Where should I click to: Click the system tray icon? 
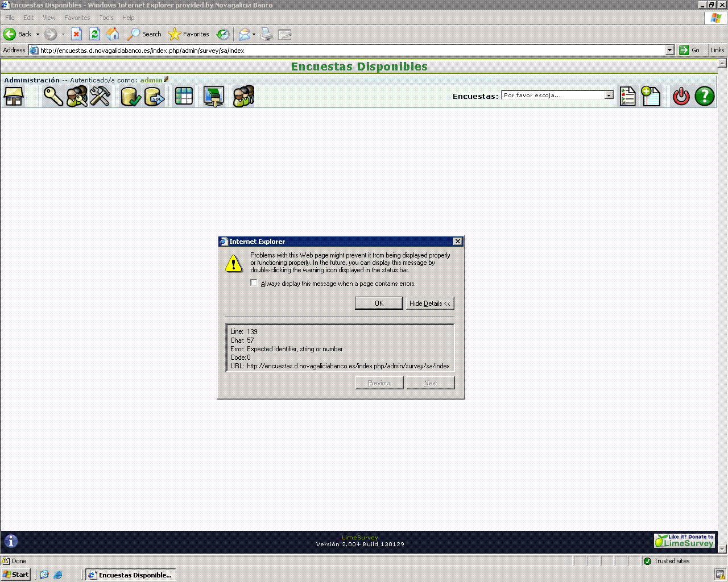pos(720,575)
